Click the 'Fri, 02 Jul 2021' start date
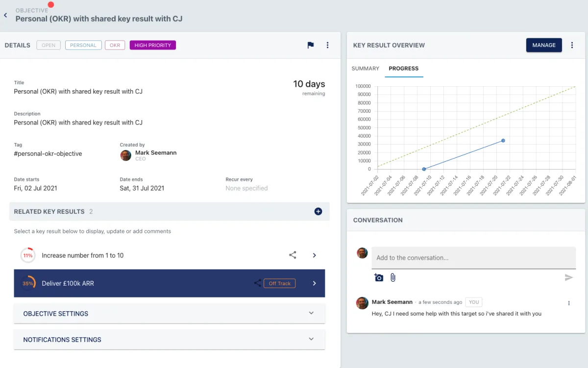Image resolution: width=588 pixels, height=368 pixels. click(x=36, y=188)
